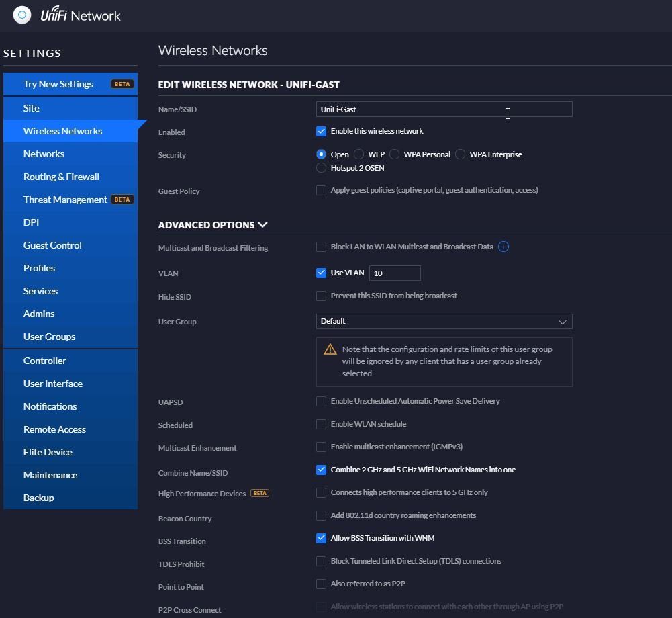Check Block Tunneled Link Direct Setup connections
Viewport: 672px width, 618px height.
pyautogui.click(x=321, y=561)
